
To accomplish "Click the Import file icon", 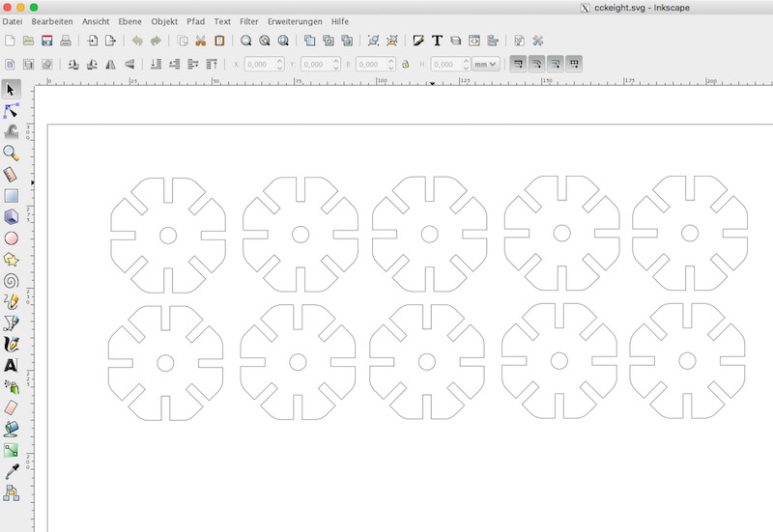I will (x=92, y=41).
